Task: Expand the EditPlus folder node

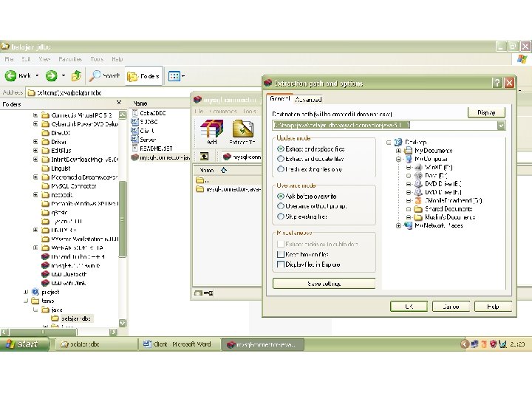Action: (x=35, y=150)
